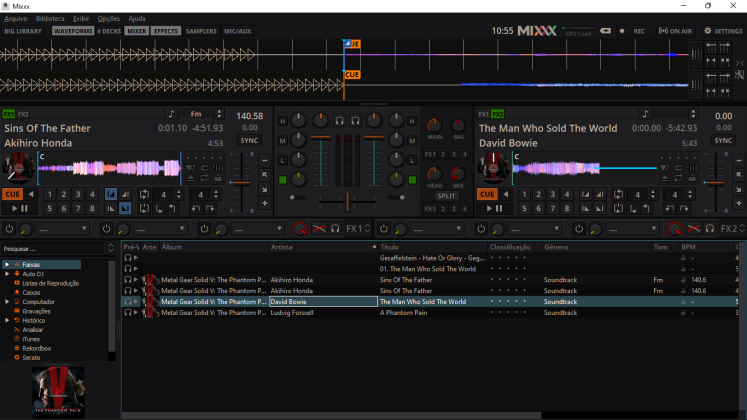Toggle right channel headphone pre-listen in mixer

(355, 121)
